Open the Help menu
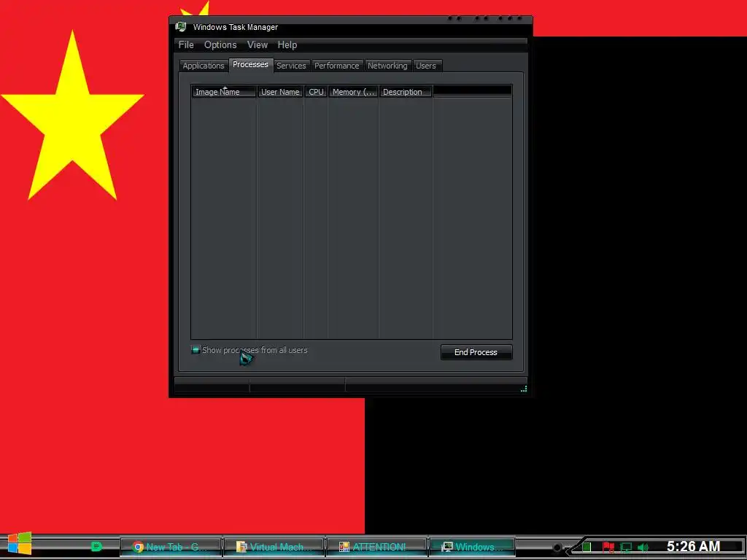Screen dimensions: 747x560 (287, 44)
